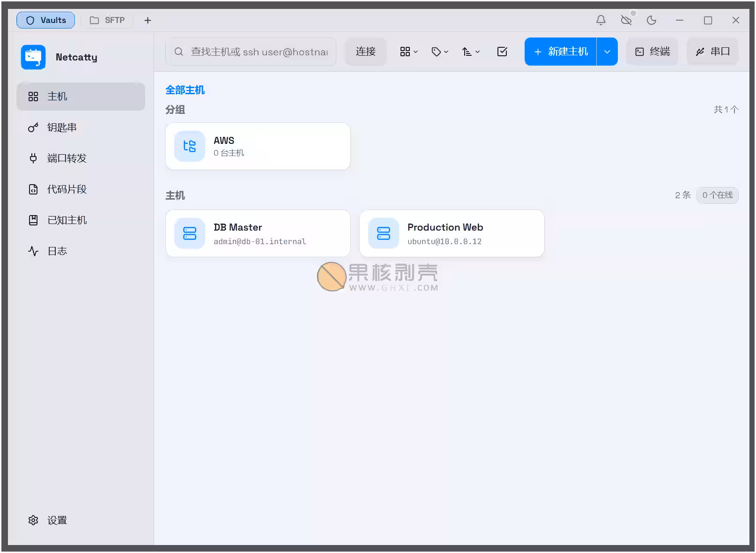This screenshot has height=553, width=756.
Task: View 日志 logs section
Action: 81,251
